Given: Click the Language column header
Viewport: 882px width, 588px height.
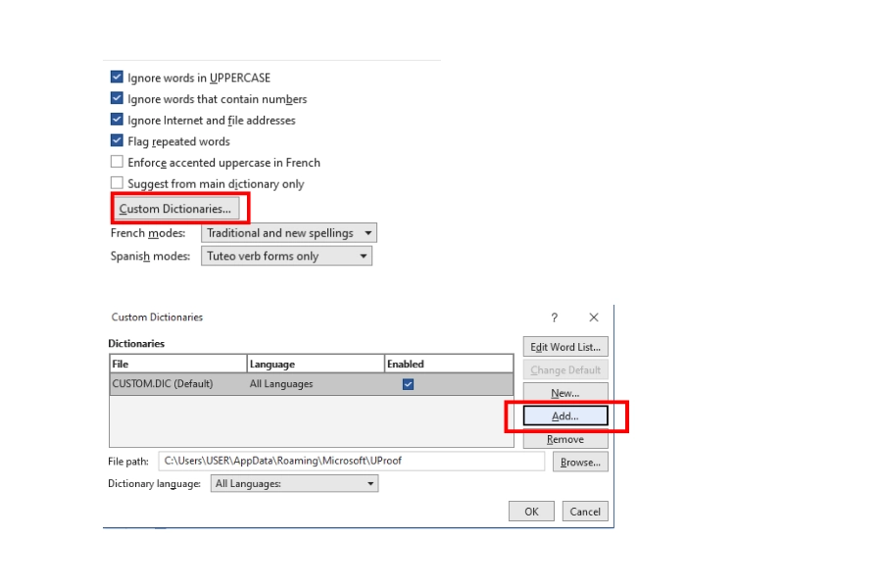Looking at the screenshot, I should [316, 364].
